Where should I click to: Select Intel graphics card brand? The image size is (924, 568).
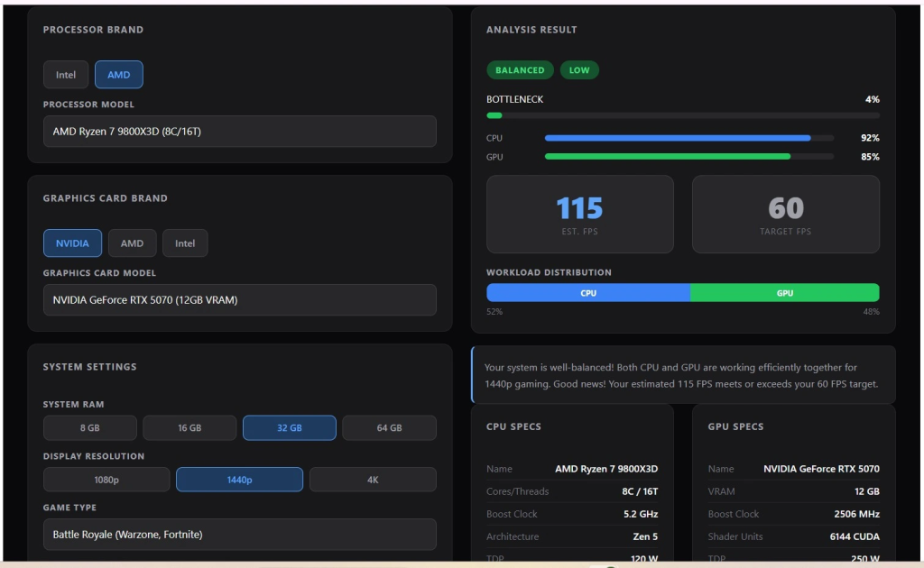(185, 243)
